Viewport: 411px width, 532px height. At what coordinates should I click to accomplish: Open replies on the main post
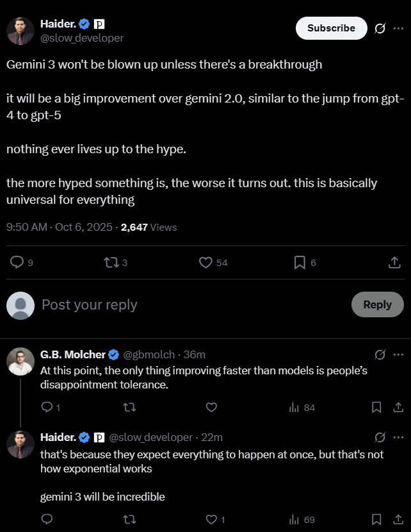pos(18,262)
